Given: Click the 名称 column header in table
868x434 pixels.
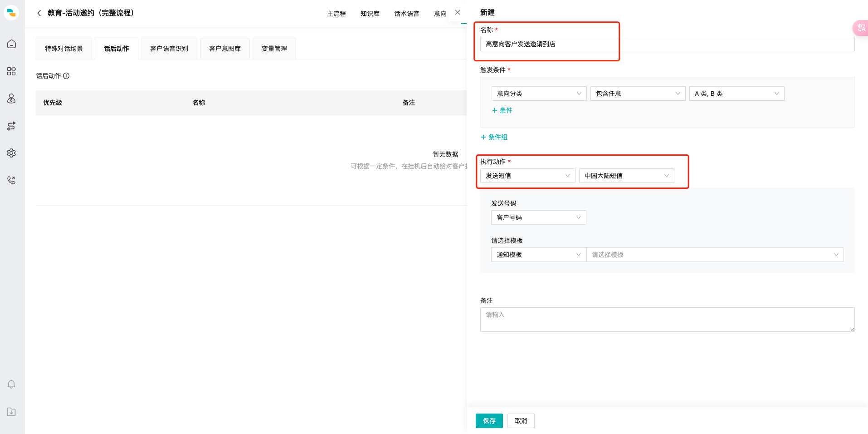Looking at the screenshot, I should [x=199, y=103].
